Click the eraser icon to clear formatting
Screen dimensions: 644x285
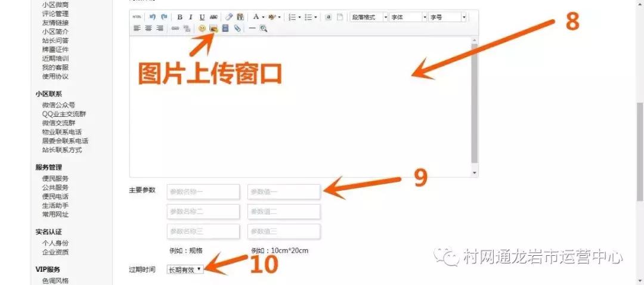point(229,17)
